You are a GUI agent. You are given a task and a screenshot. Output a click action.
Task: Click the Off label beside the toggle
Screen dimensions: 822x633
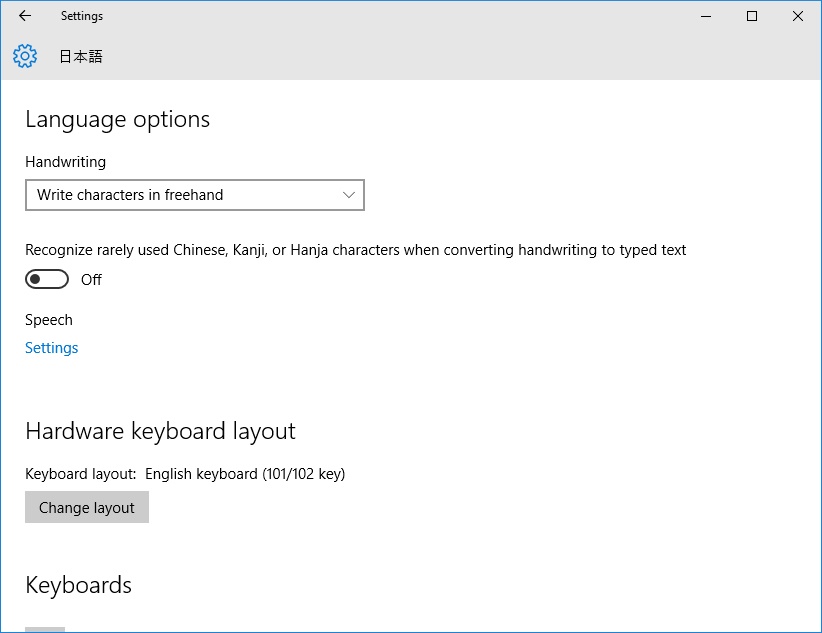[91, 280]
